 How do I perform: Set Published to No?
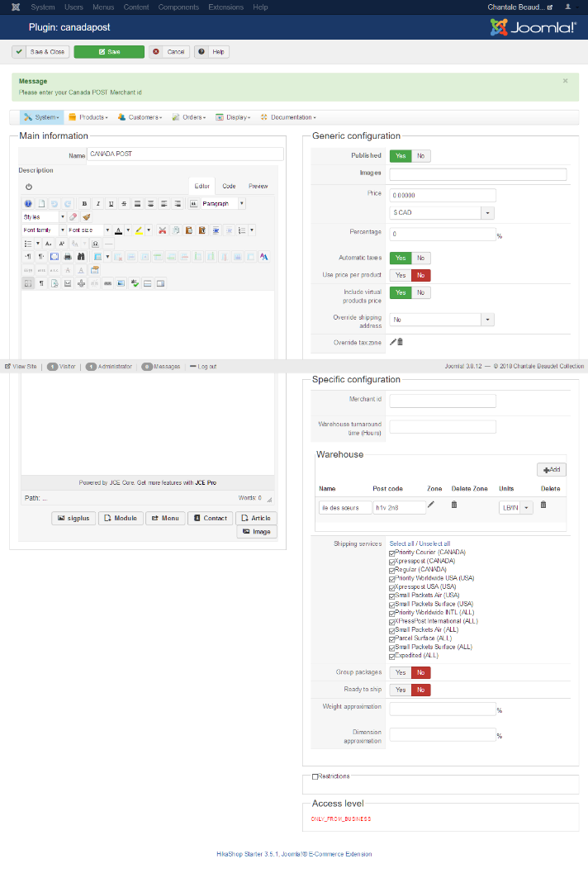click(421, 156)
